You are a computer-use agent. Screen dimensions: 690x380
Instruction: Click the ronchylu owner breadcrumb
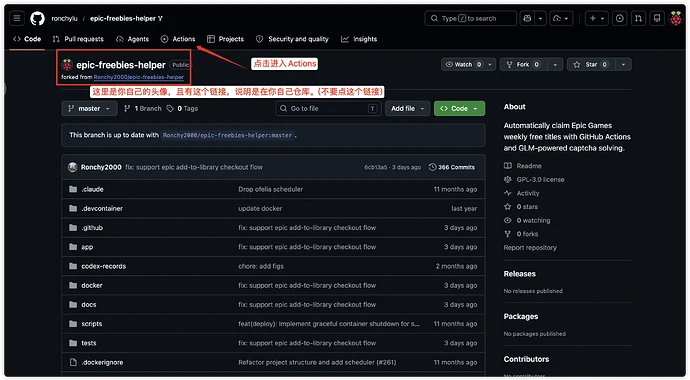pyautogui.click(x=64, y=18)
